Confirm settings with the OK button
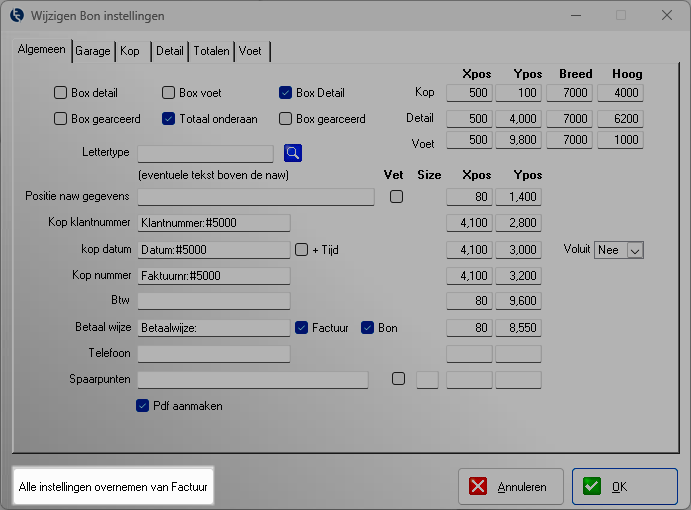 point(624,487)
